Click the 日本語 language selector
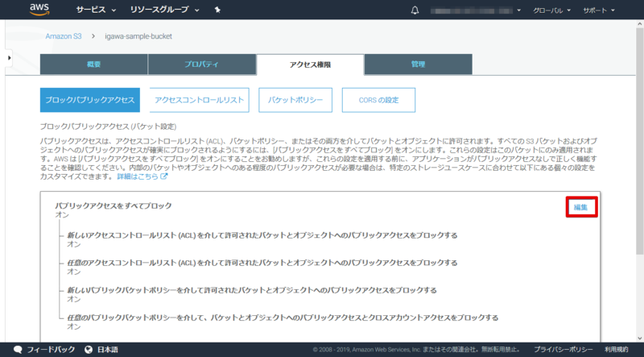644x357 pixels. pyautogui.click(x=108, y=350)
